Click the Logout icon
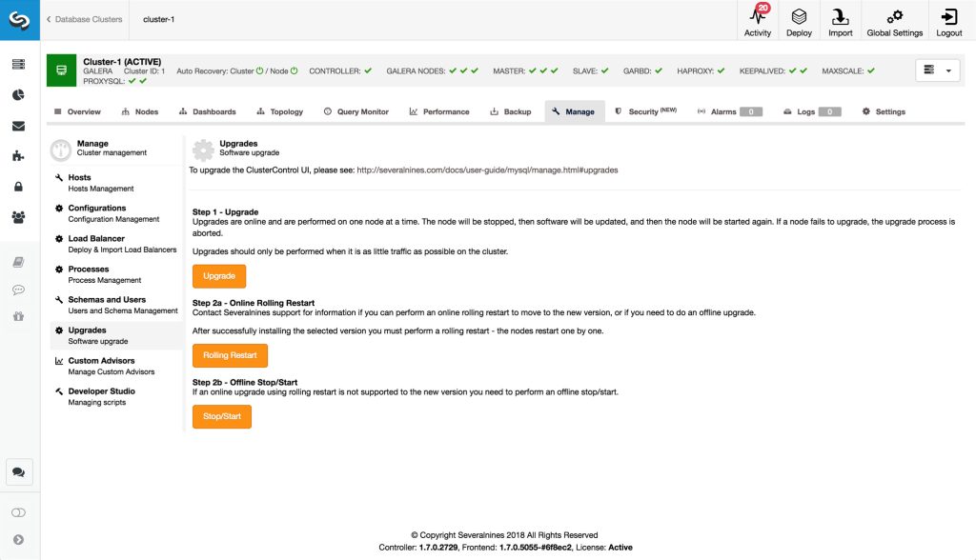This screenshot has height=560, width=976. 948,18
